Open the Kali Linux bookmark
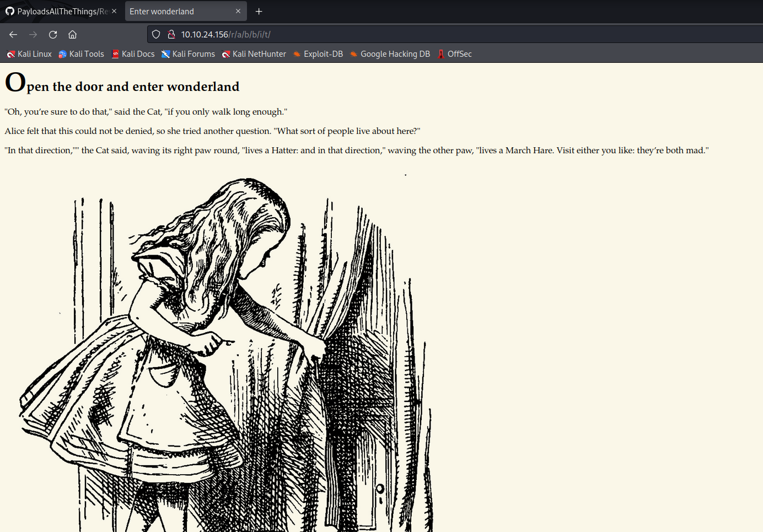 click(29, 54)
